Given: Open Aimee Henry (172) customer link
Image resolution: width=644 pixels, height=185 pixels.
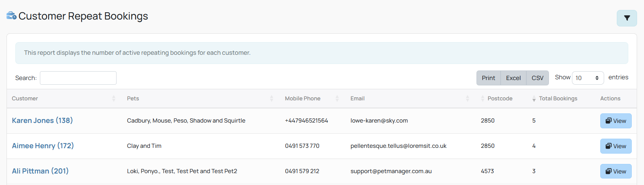Looking at the screenshot, I should tap(43, 146).
